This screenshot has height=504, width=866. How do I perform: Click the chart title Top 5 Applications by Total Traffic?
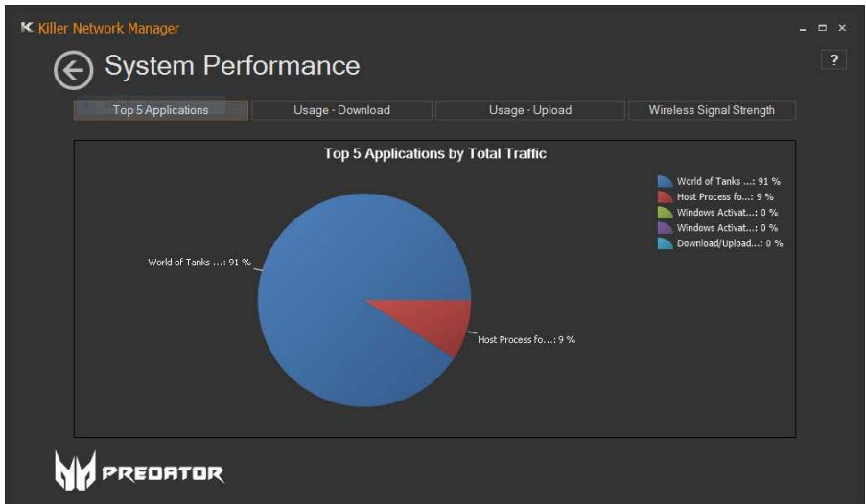tap(435, 153)
